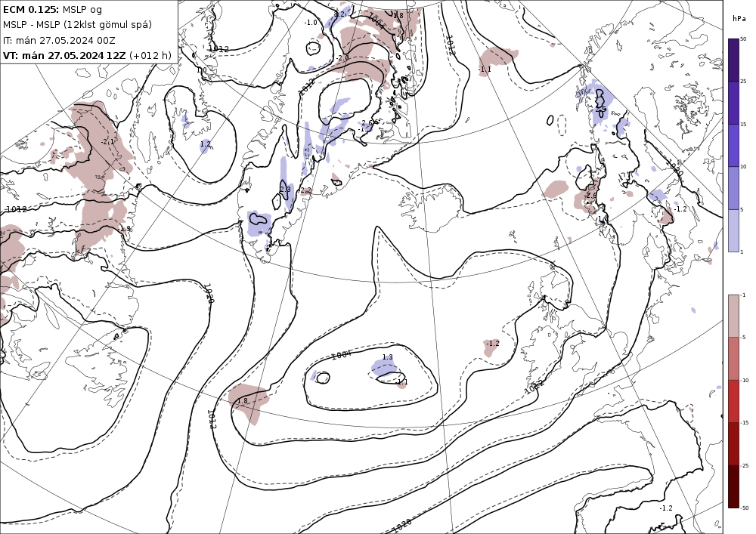Click the '1.8' value on the southwestern pink patch
Image resolution: width=756 pixels, height=534 pixels.
click(243, 400)
